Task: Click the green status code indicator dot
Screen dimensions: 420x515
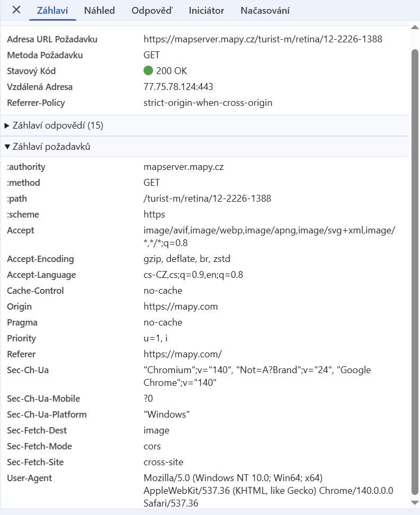Action: pyautogui.click(x=148, y=71)
